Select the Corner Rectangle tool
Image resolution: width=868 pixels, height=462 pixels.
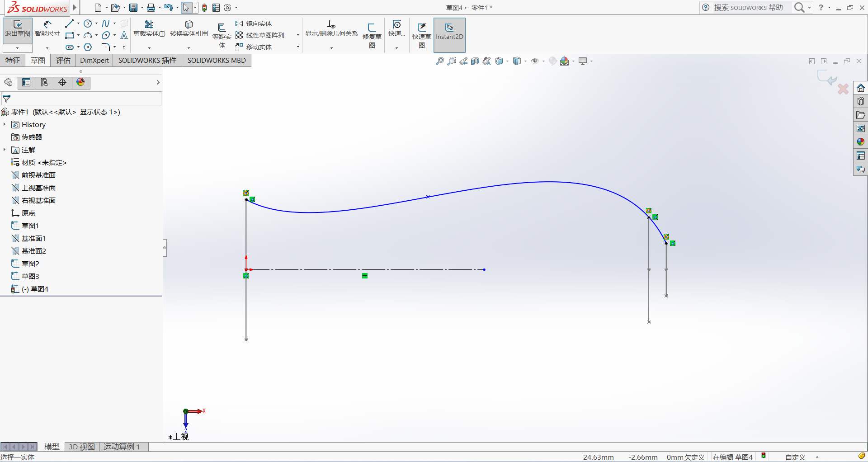70,35
